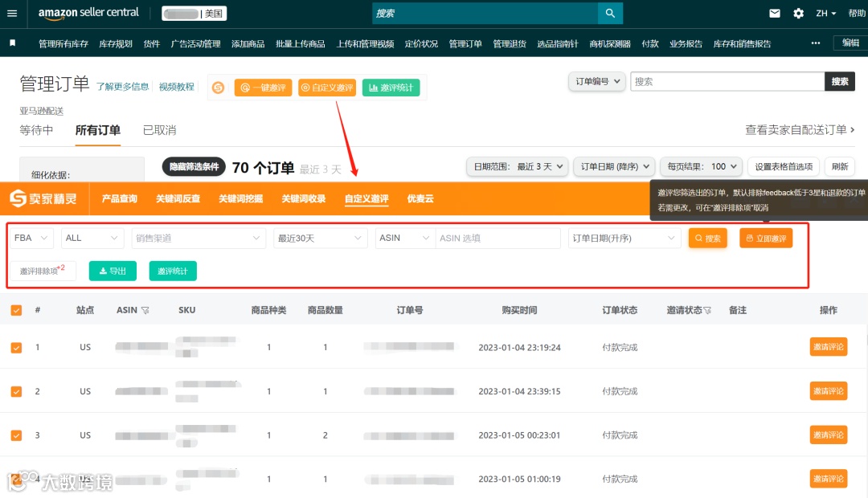Click the bookmark icon in navigation bar
This screenshot has height=498, width=868.
13,43
